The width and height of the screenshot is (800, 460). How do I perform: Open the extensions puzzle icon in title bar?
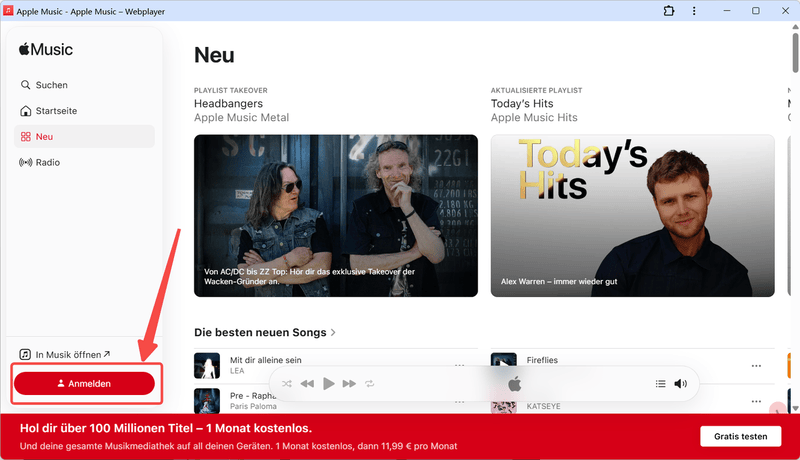668,11
